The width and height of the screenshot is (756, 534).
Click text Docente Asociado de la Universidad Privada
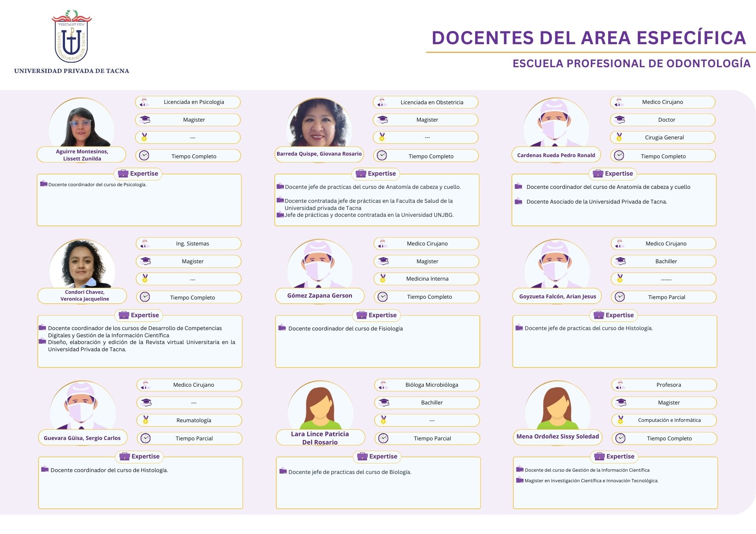pyautogui.click(x=596, y=202)
